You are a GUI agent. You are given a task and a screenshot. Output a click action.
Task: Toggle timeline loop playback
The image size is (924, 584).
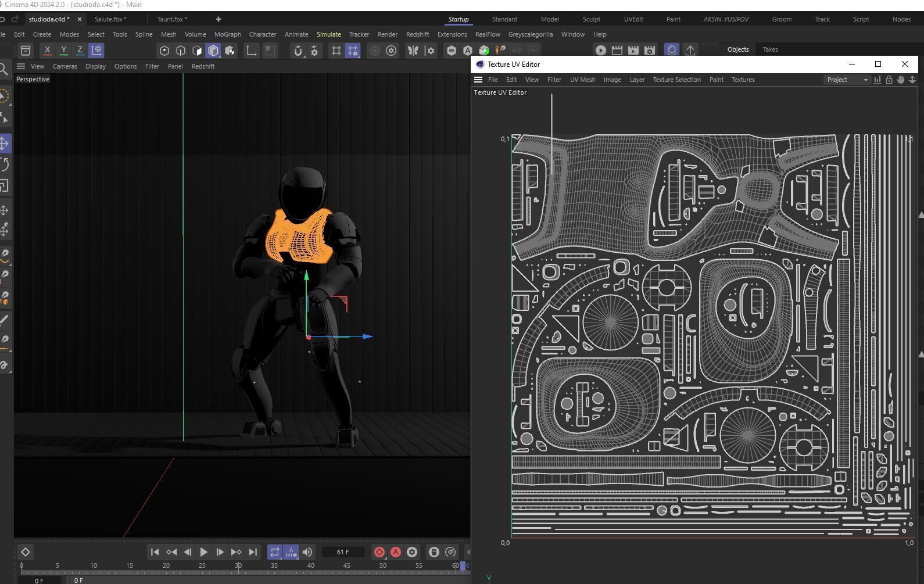pyautogui.click(x=275, y=552)
